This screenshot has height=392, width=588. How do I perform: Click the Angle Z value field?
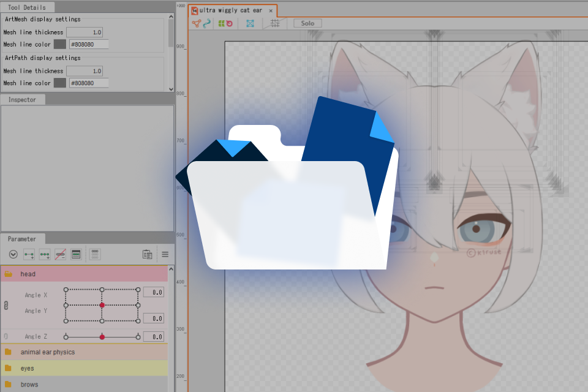(154, 337)
